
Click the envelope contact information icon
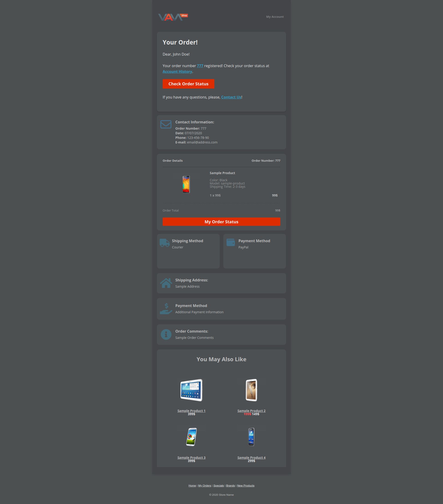click(x=166, y=124)
